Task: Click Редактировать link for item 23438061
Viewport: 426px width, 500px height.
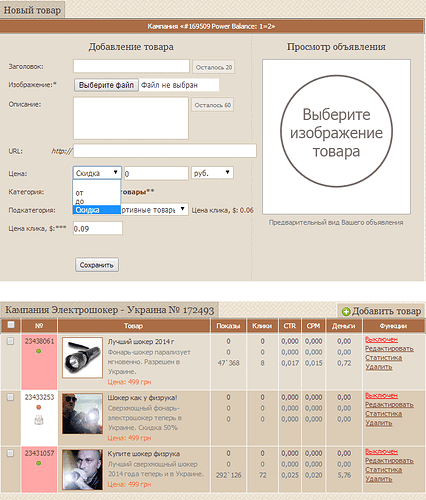Action: 389,349
